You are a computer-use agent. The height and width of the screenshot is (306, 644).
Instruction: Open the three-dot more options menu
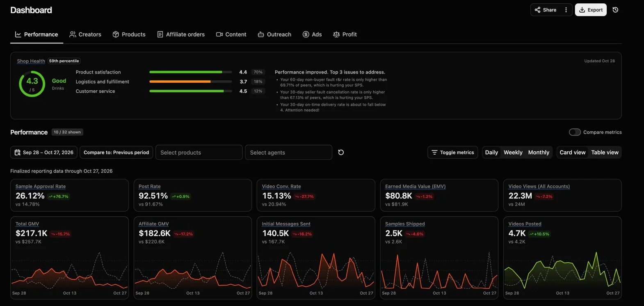[566, 10]
